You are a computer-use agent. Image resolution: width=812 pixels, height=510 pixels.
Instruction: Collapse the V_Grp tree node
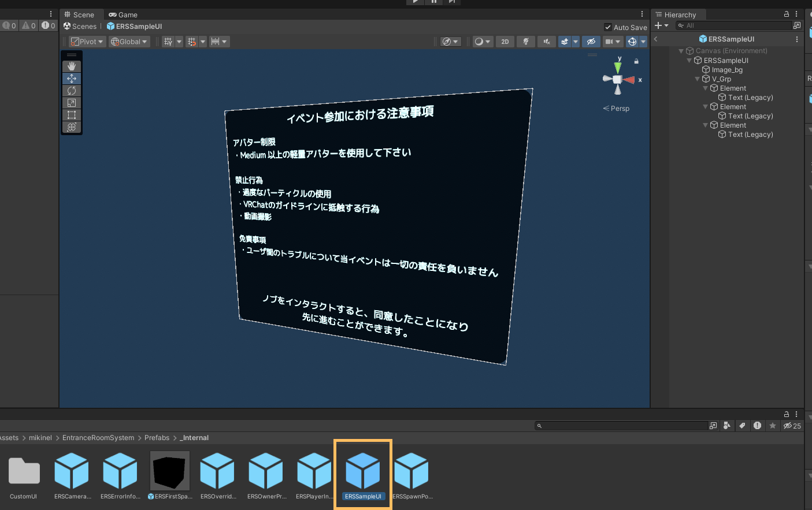pos(698,79)
